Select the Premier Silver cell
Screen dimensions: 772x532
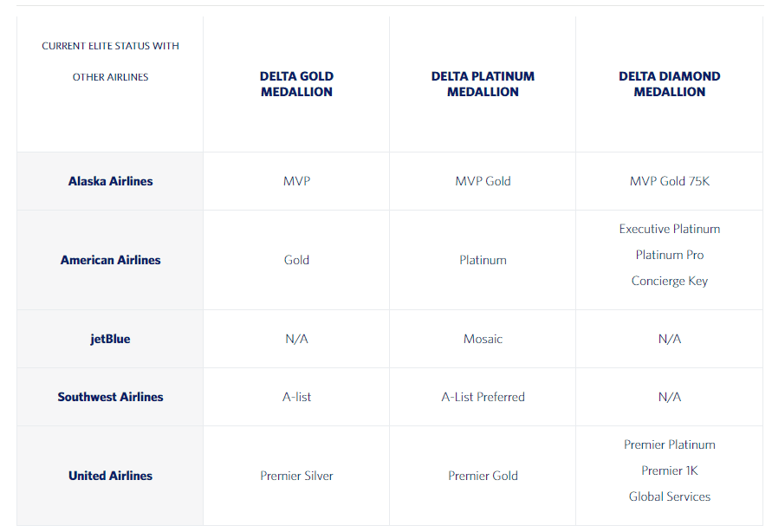coord(296,476)
